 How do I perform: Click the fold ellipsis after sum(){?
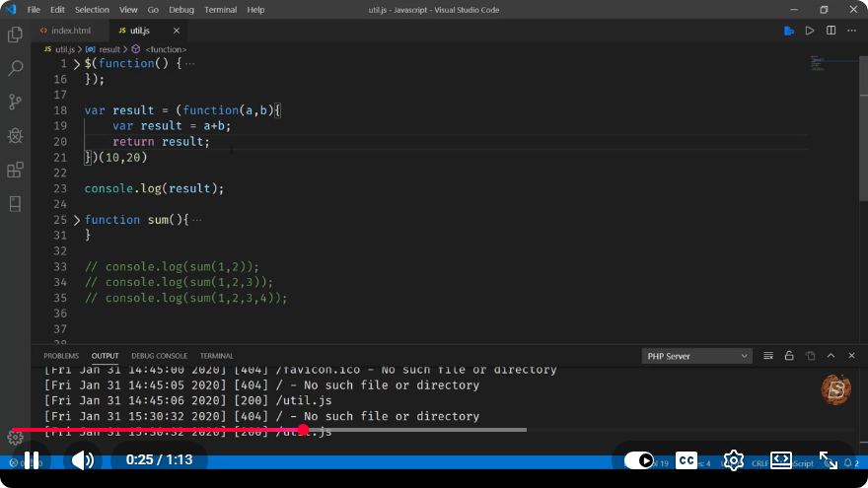click(197, 220)
